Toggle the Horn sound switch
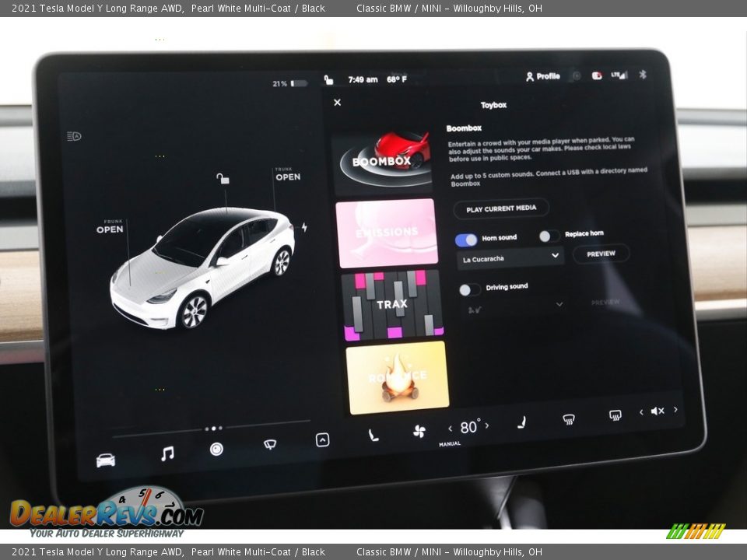 point(466,240)
